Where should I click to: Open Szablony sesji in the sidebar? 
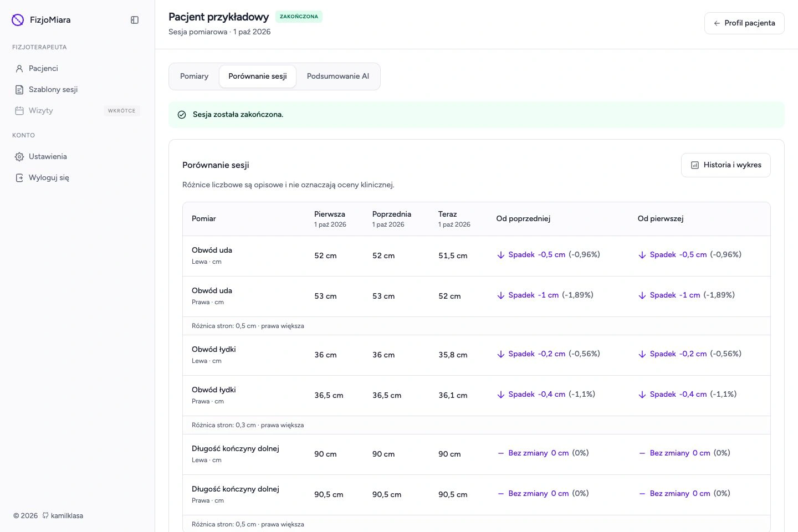pyautogui.click(x=77, y=90)
